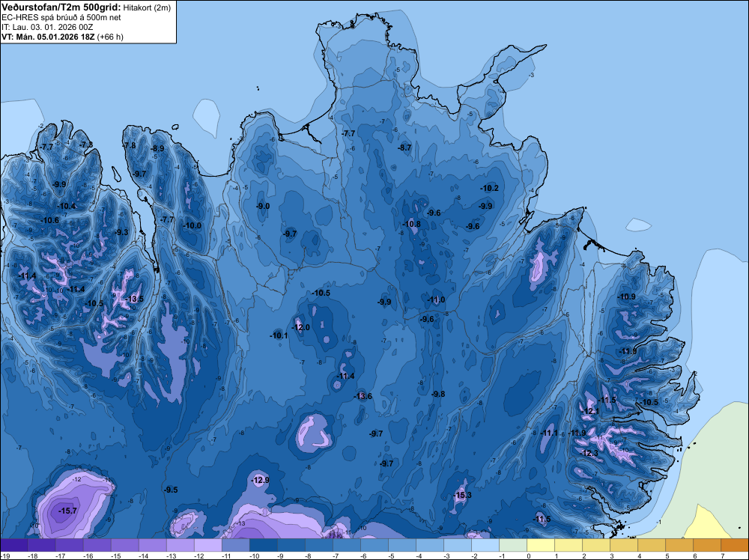Click the -9.5 temperature label
Image resolution: width=749 pixels, height=560 pixels.
coord(171,490)
